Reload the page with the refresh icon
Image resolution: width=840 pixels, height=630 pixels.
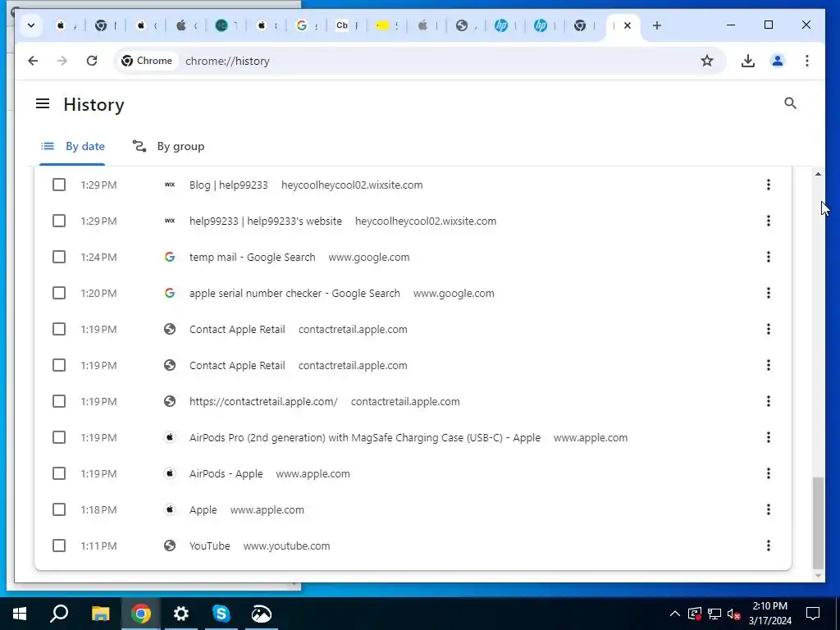[92, 61]
